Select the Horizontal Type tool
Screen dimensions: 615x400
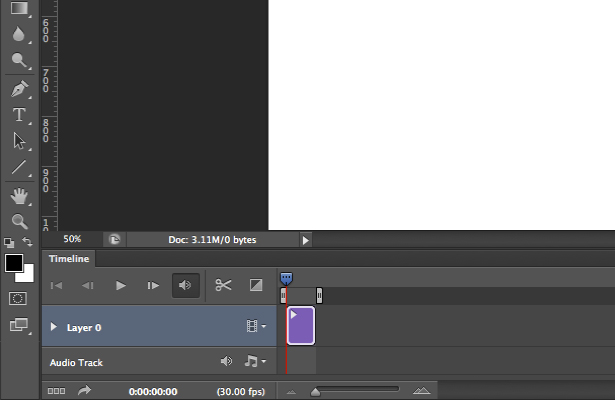point(19,115)
